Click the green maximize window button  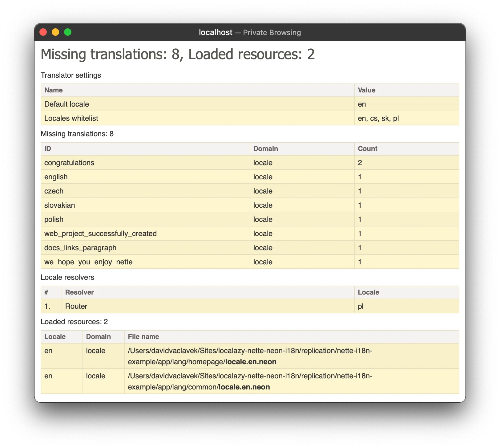(68, 32)
